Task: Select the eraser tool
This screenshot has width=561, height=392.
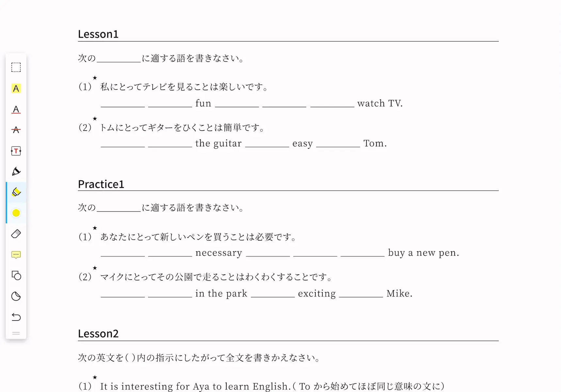Action: (16, 234)
